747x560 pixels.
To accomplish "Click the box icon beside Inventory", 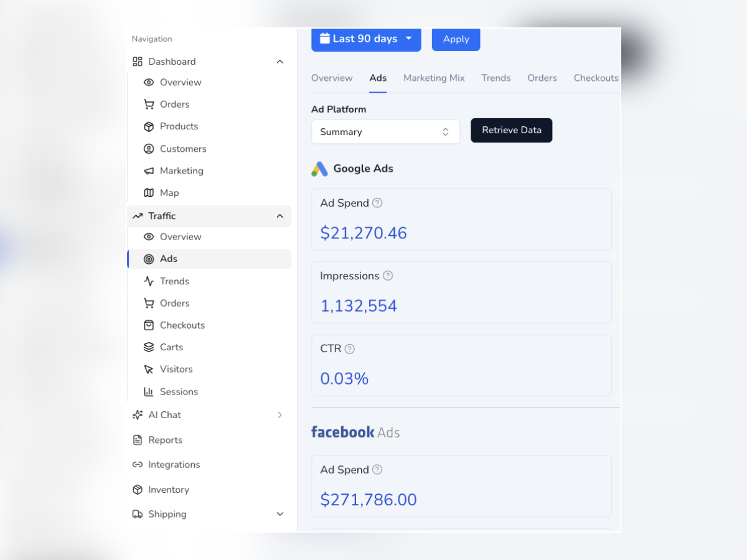I will pyautogui.click(x=138, y=490).
